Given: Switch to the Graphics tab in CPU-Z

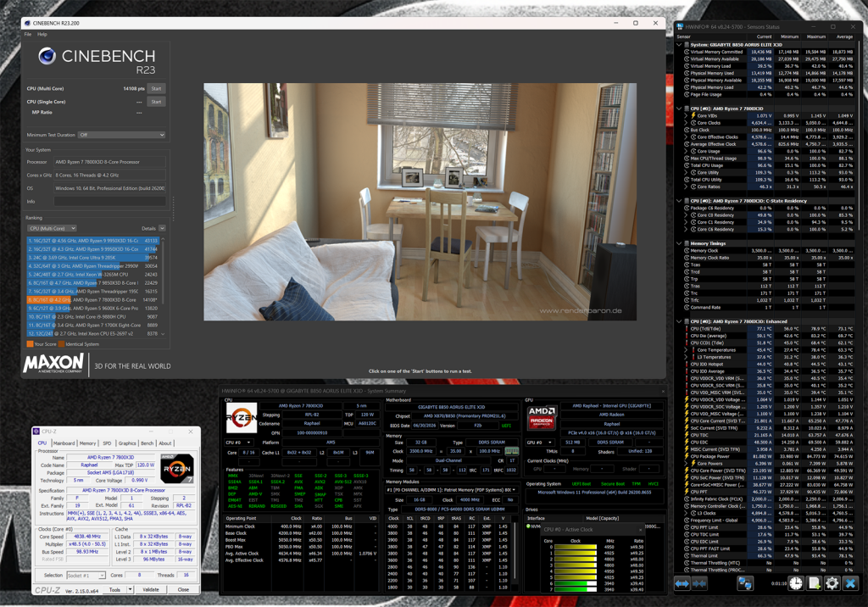Looking at the screenshot, I should tap(127, 443).
